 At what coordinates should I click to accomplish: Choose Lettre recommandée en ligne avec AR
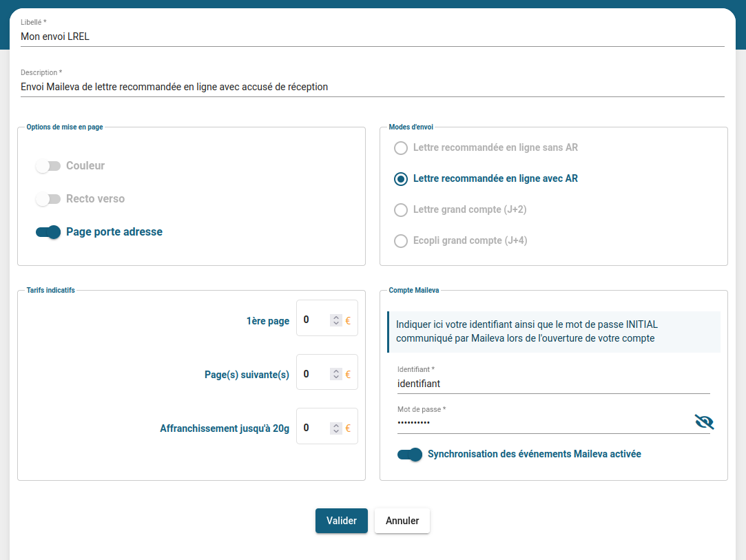(x=401, y=179)
